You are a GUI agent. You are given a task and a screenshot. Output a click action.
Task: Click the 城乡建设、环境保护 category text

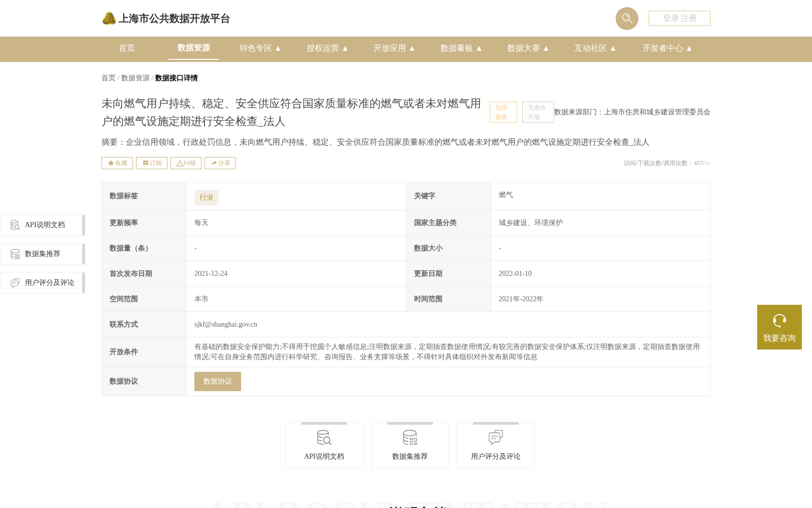[x=531, y=223]
